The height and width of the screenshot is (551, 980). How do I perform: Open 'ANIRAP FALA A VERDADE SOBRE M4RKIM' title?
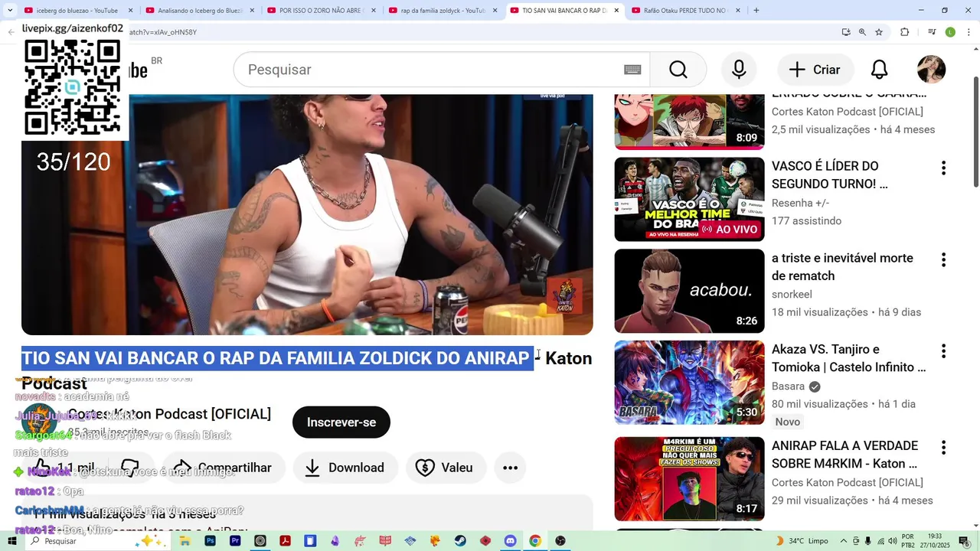click(x=844, y=455)
